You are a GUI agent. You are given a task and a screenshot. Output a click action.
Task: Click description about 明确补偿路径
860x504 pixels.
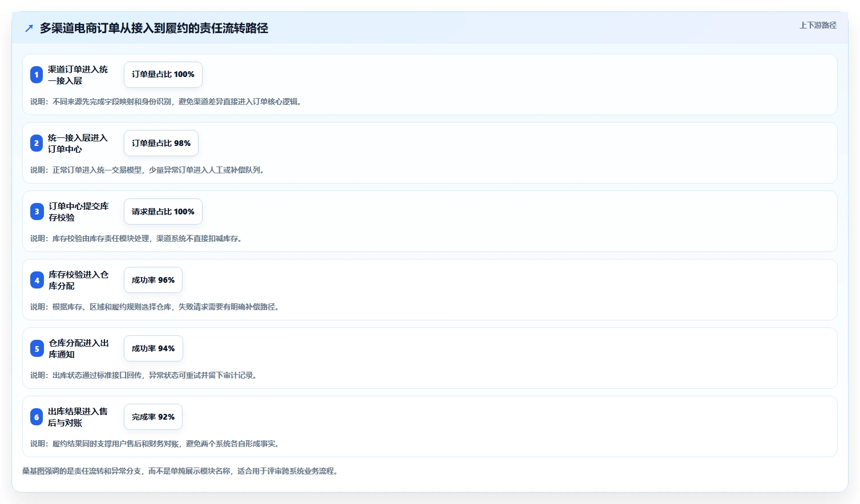pos(156,307)
